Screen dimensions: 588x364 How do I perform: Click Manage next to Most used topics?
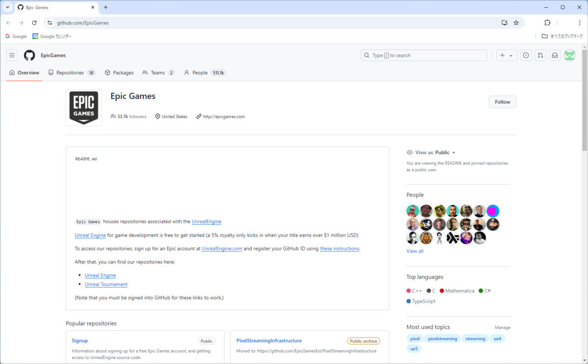pyautogui.click(x=502, y=327)
